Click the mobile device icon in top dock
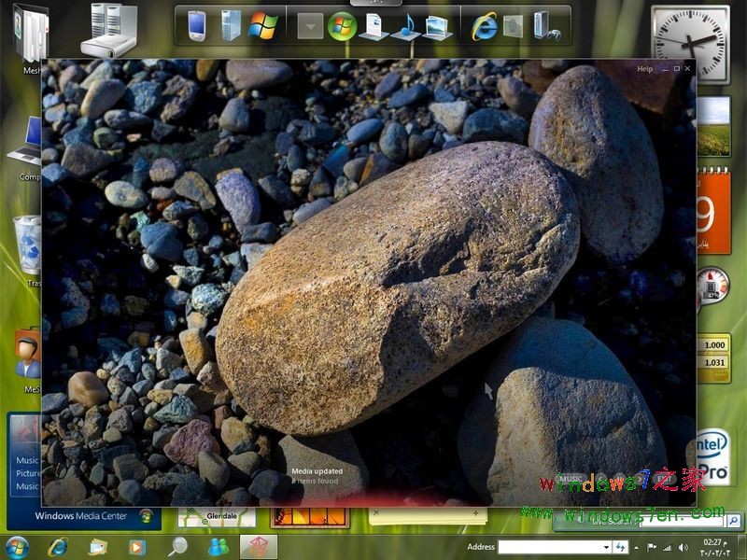The image size is (747, 560). pyautogui.click(x=196, y=25)
